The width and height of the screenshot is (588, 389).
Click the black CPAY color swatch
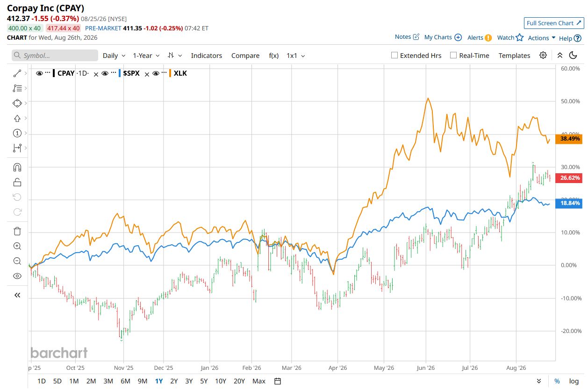(54, 73)
